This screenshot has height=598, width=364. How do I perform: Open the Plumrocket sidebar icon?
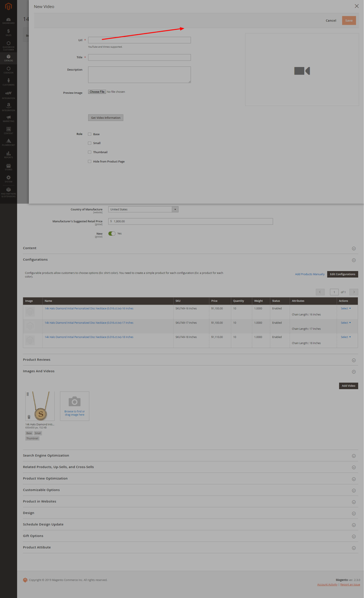[8, 142]
